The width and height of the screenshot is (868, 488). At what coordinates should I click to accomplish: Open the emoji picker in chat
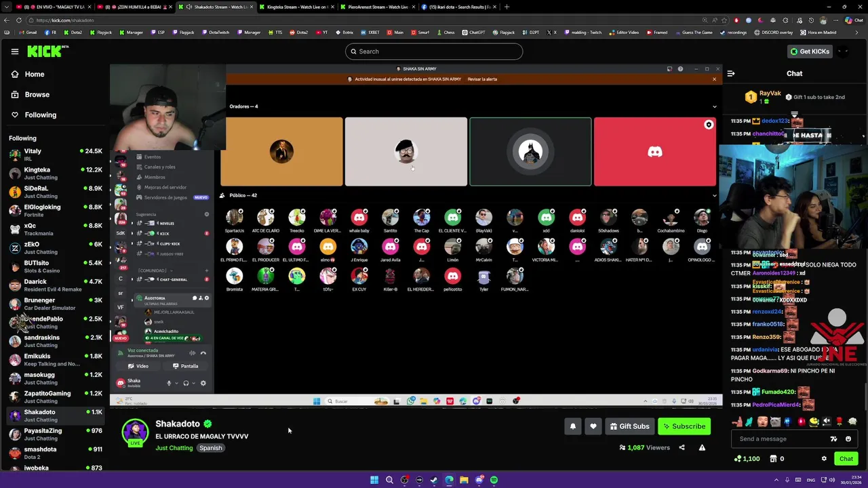[848, 439]
